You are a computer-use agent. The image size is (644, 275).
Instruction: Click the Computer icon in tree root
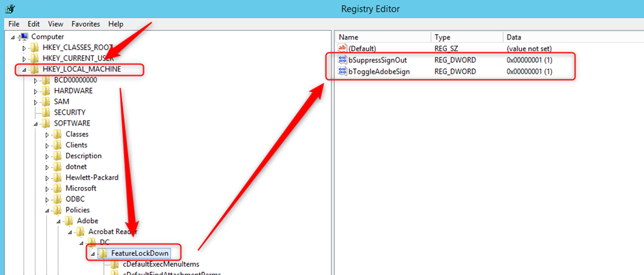(x=25, y=36)
